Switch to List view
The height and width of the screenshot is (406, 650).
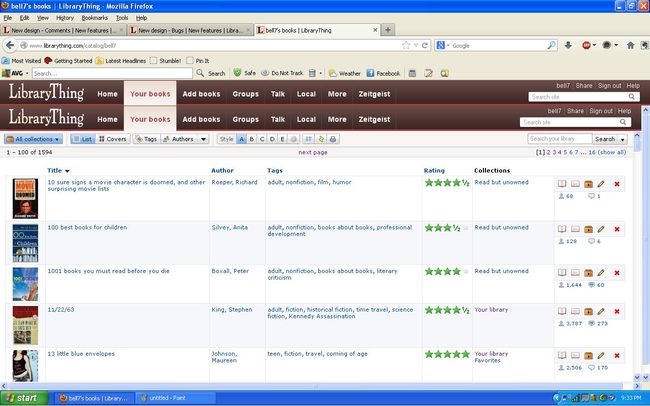click(x=83, y=139)
